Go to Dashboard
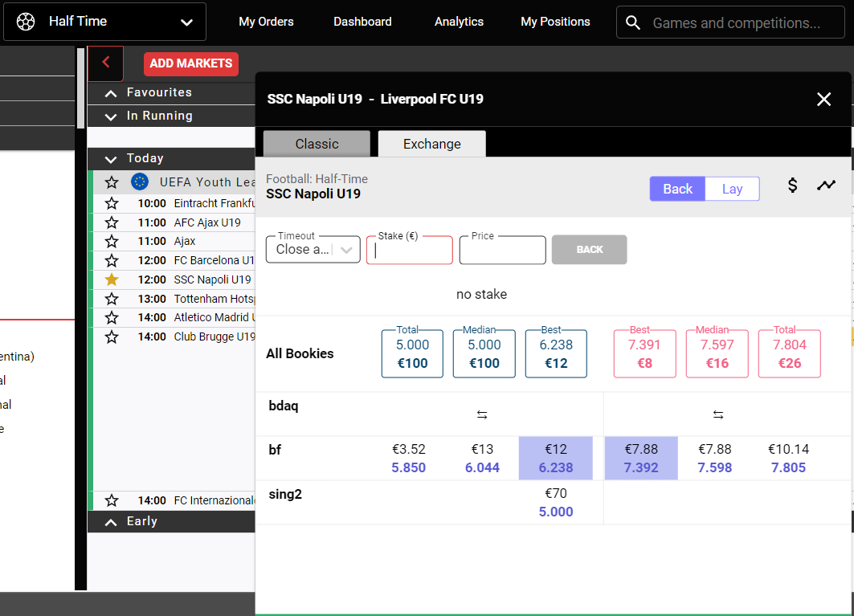 point(362,22)
